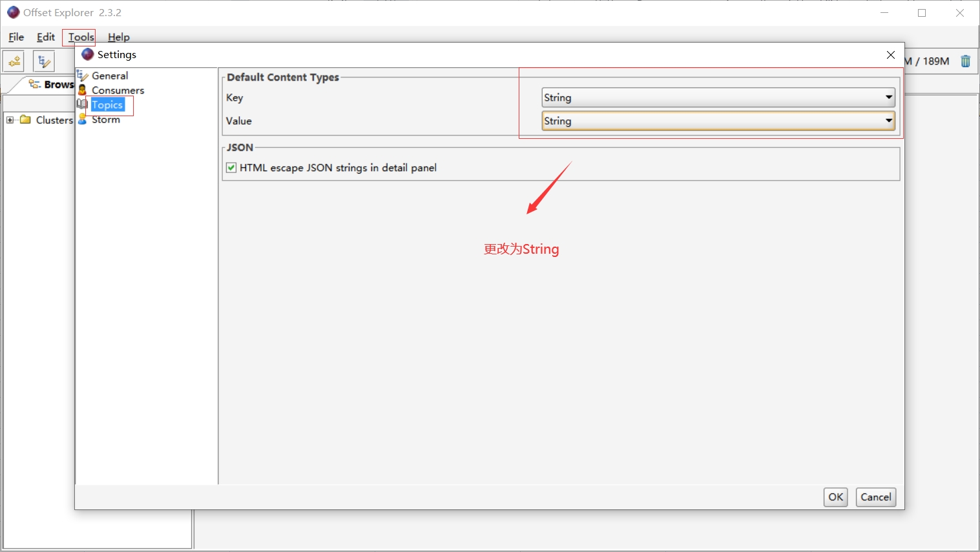Click the Clusters folder icon
The width and height of the screenshot is (980, 552).
click(x=26, y=119)
